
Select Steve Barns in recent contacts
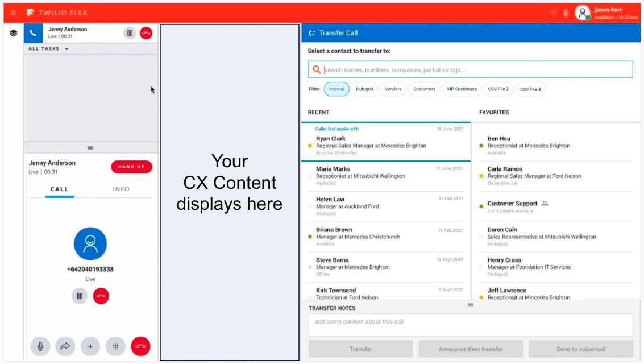coord(386,267)
